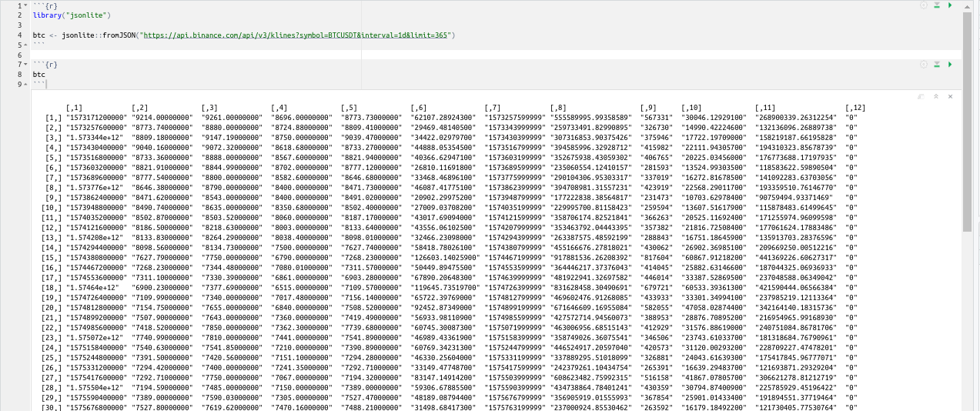Click row label [30,] in the output
Image resolution: width=980 pixels, height=411 pixels.
[51, 406]
